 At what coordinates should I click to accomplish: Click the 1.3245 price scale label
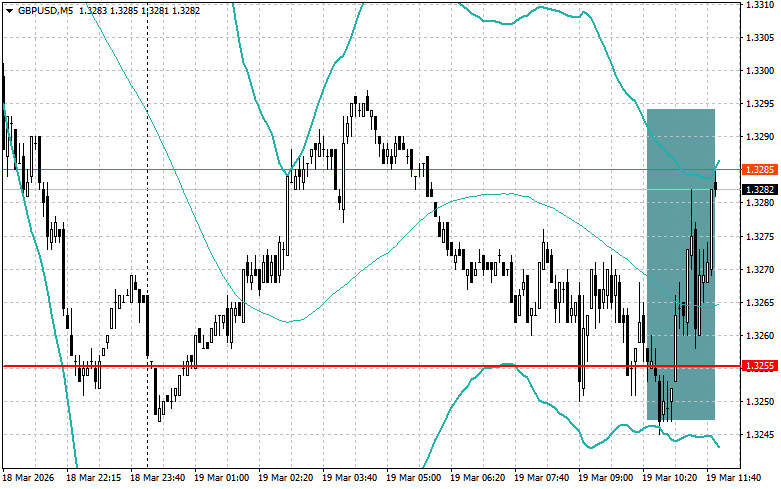pos(760,435)
